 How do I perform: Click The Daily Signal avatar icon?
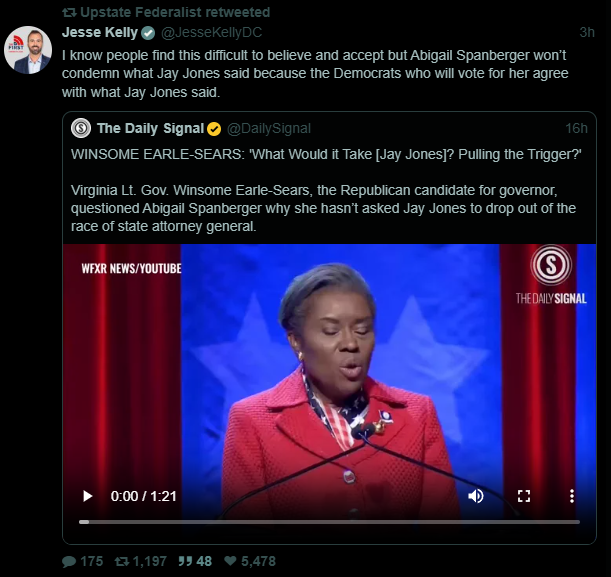(x=81, y=128)
